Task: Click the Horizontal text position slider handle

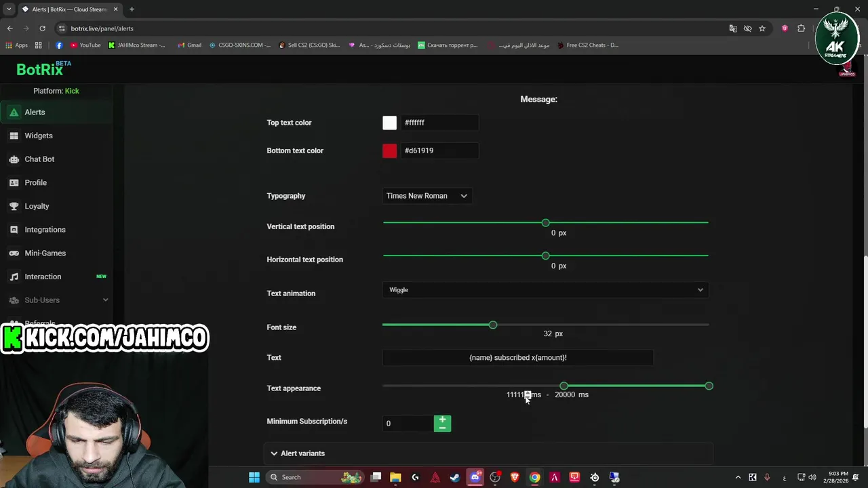Action: pyautogui.click(x=545, y=256)
